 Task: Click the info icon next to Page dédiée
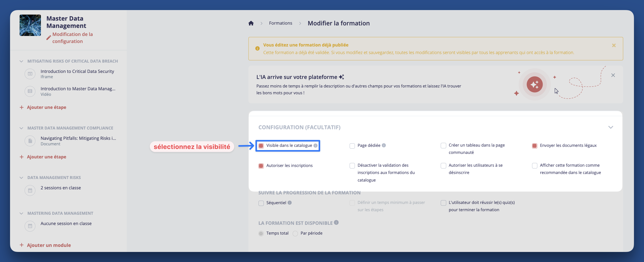[384, 145]
